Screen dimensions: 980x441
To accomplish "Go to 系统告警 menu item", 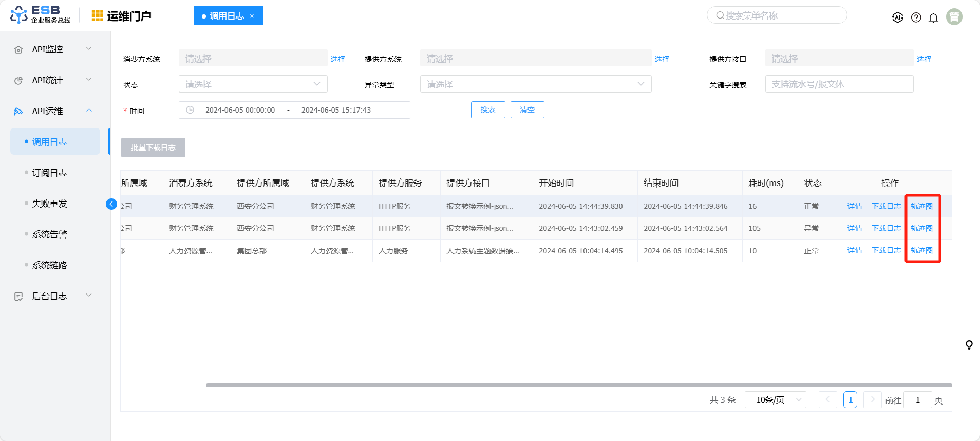I will [x=49, y=234].
